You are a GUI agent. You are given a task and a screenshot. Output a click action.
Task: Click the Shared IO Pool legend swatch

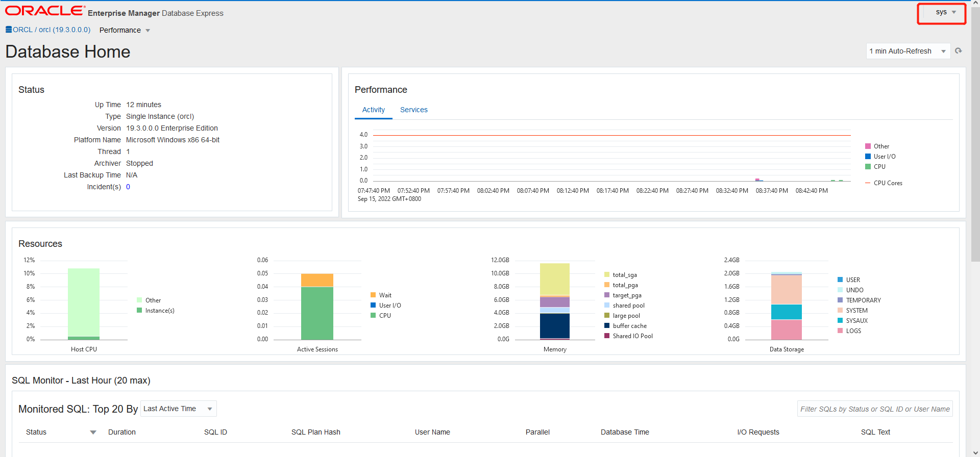click(x=607, y=336)
